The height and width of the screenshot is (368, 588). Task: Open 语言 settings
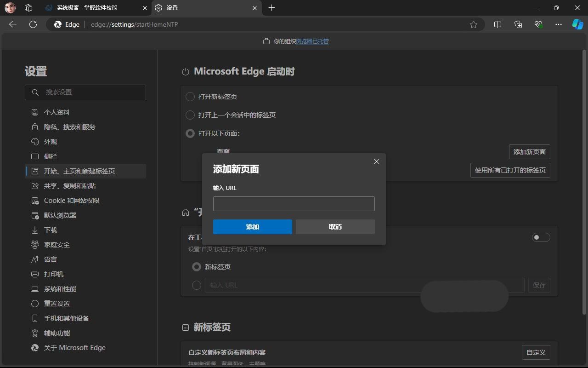coord(85,259)
